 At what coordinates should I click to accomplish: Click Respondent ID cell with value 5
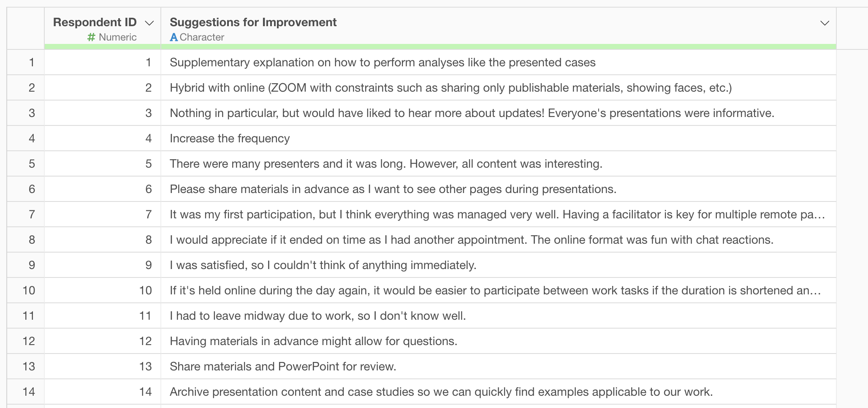tap(103, 164)
